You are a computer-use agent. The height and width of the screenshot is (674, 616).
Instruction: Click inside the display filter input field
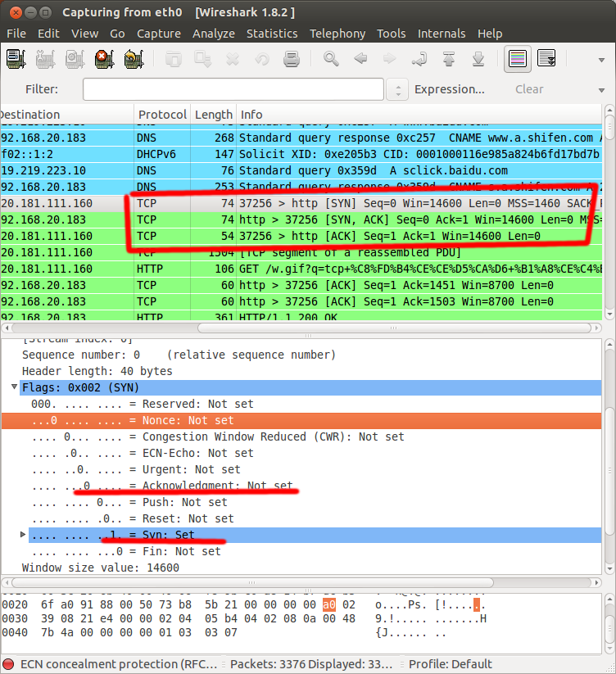point(233,89)
